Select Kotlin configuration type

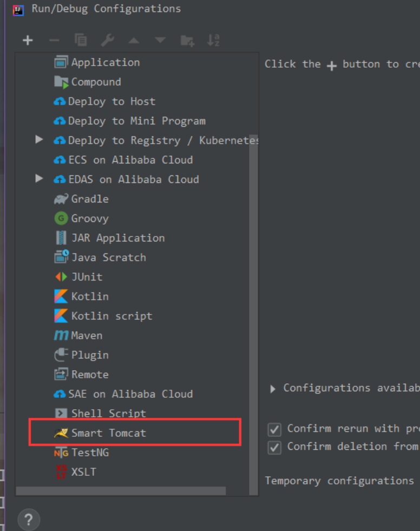pos(90,296)
